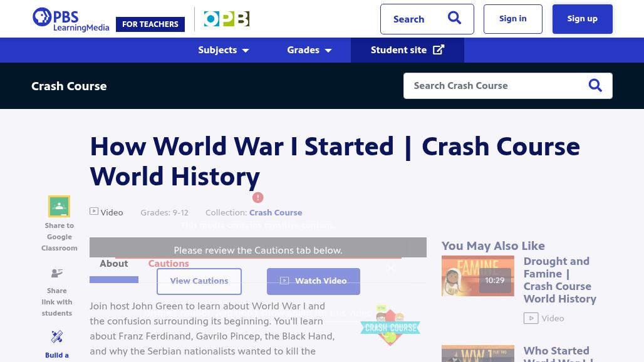The height and width of the screenshot is (362, 644).
Task: Open the Student site external link
Action: 407,49
